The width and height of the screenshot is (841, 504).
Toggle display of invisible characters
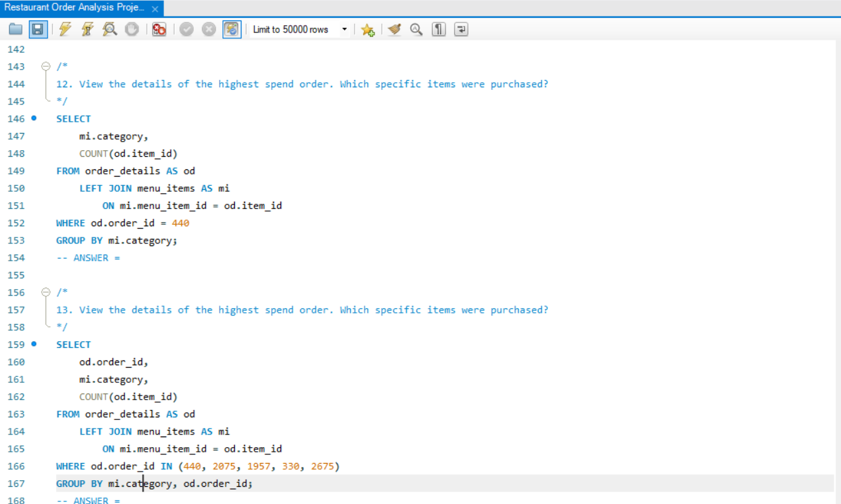pyautogui.click(x=439, y=29)
